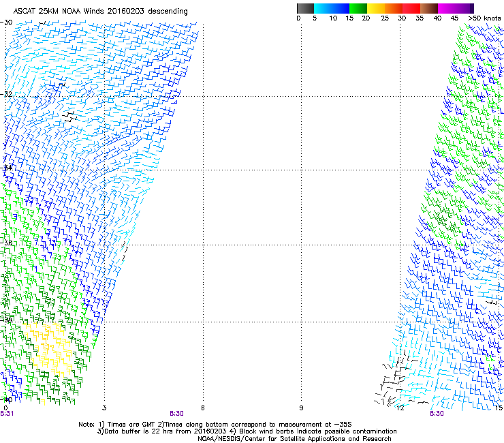Click the '8:30' time label left of longitude 6
504x443 pixels.
pyautogui.click(x=176, y=414)
